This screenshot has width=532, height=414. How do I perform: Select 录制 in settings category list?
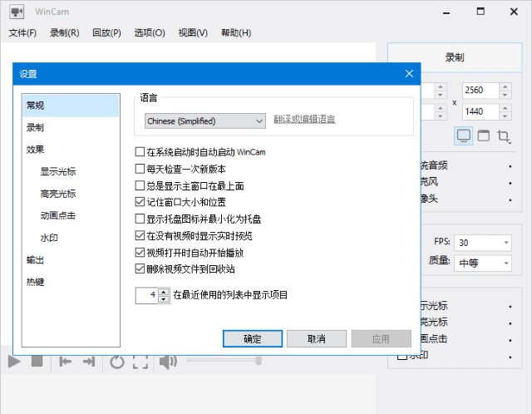[x=71, y=127]
